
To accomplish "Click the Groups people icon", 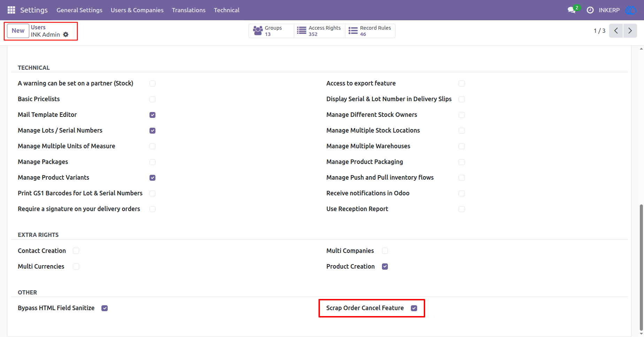I will (x=258, y=31).
